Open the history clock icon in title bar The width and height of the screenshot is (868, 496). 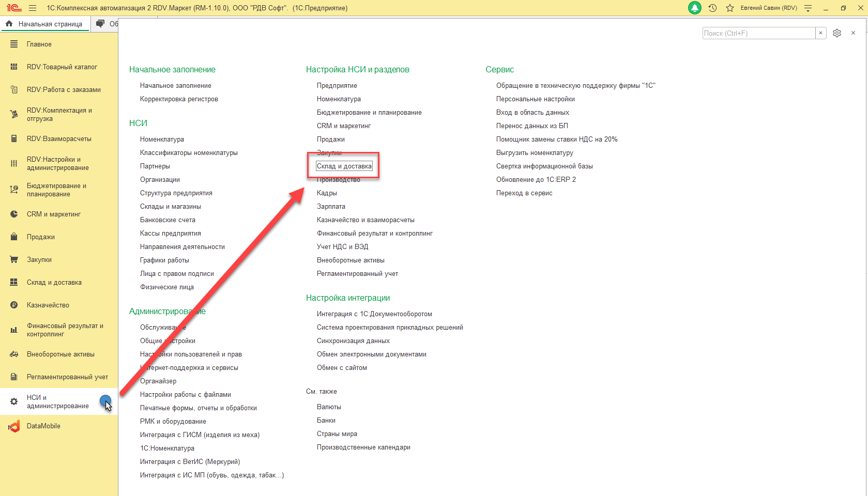tap(712, 8)
